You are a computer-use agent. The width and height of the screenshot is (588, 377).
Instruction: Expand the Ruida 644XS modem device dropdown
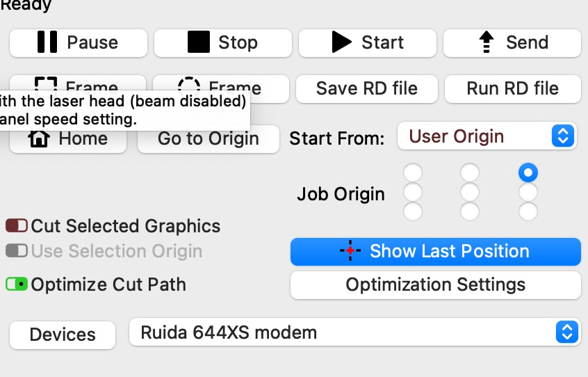coord(354,332)
